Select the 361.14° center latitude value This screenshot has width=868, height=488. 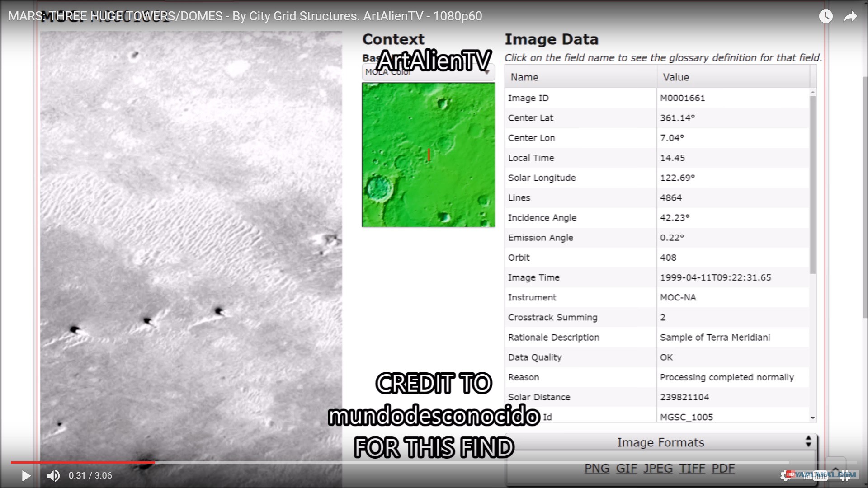click(677, 118)
